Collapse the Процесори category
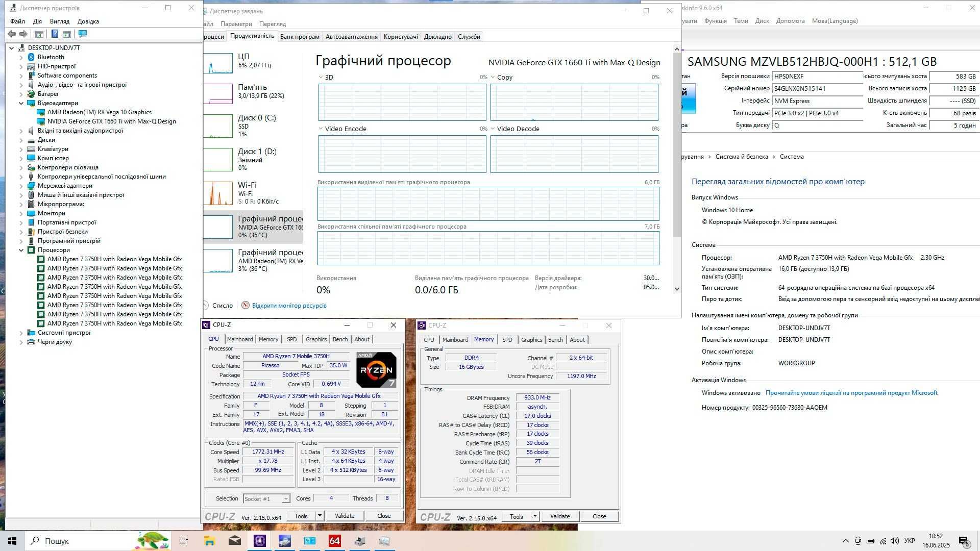Viewport: 980px width, 551px height. [x=21, y=250]
